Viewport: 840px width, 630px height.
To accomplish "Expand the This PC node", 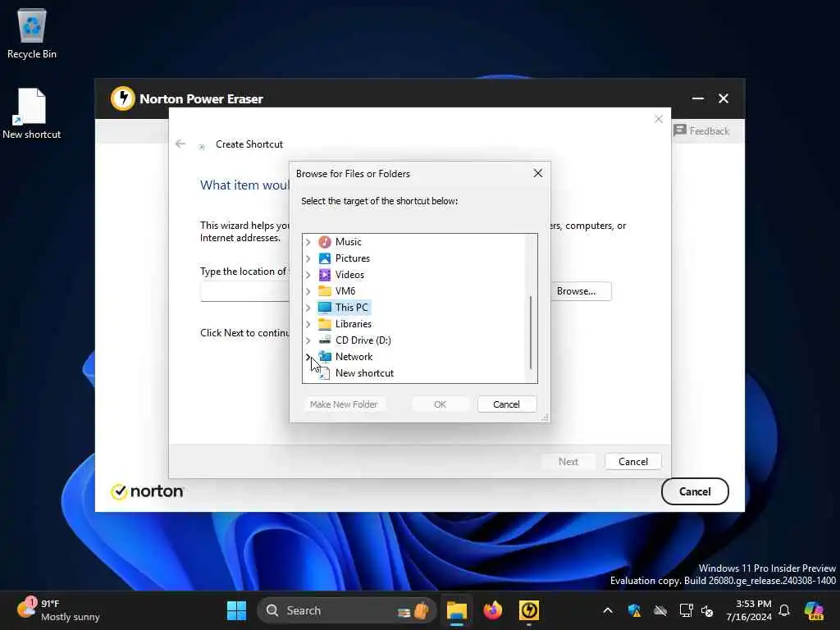I will tap(308, 308).
